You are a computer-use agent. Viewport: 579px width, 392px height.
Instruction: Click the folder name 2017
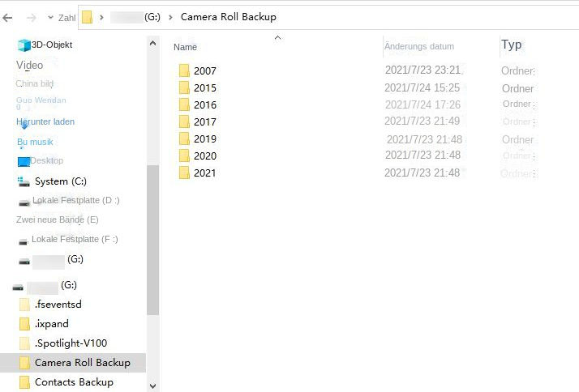pyautogui.click(x=205, y=121)
